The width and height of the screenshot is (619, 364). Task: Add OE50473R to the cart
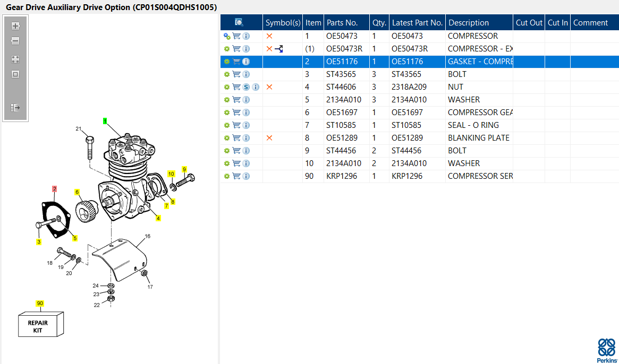coord(236,49)
